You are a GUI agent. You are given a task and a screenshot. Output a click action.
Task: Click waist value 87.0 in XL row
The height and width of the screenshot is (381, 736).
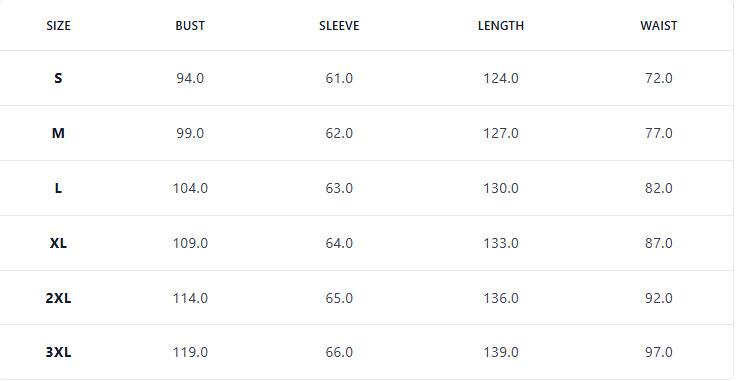[x=659, y=243]
